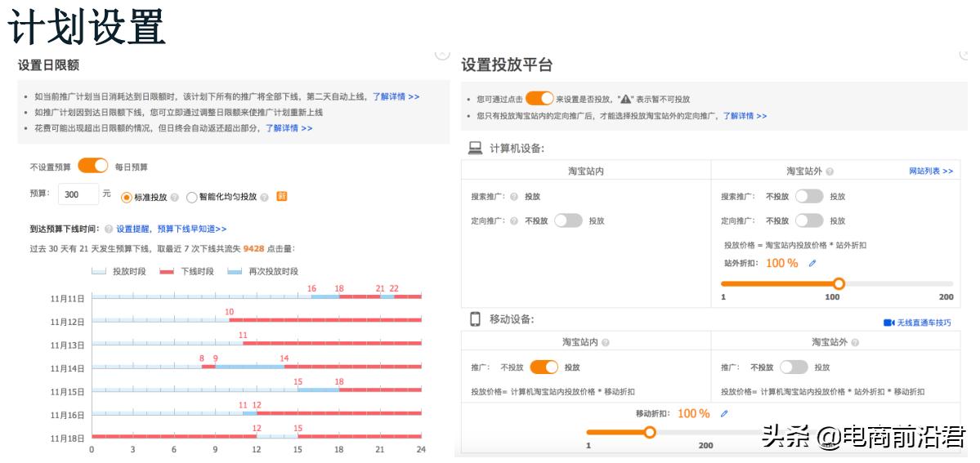Toggle 淘宝站外 定向推广 switch
The width and height of the screenshot is (980, 463).
click(x=809, y=220)
